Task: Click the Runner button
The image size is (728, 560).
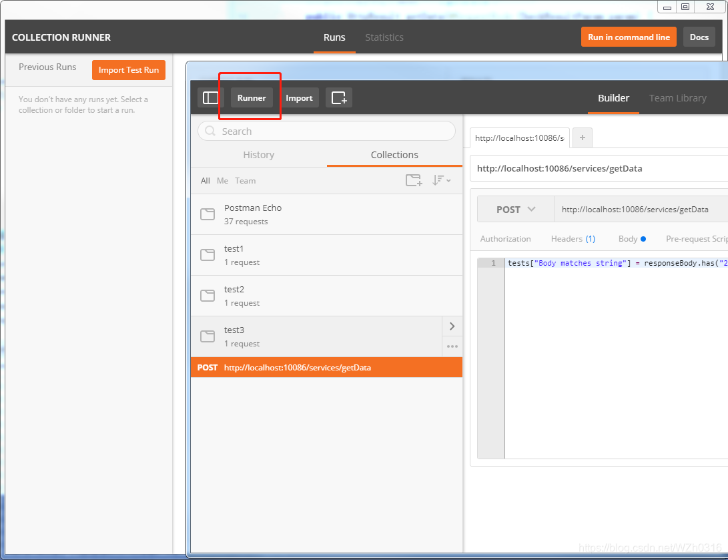Action: (252, 97)
